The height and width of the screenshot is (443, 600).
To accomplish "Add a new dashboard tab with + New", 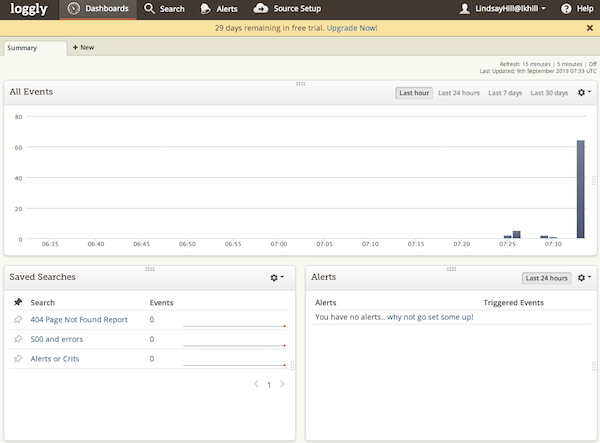I will 83,47.
